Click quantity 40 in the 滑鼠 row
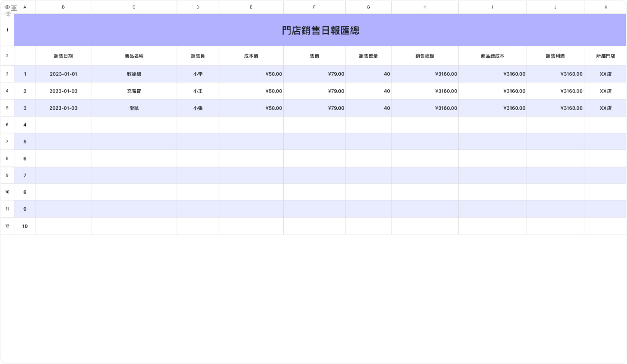The image size is (627, 364). click(368, 108)
